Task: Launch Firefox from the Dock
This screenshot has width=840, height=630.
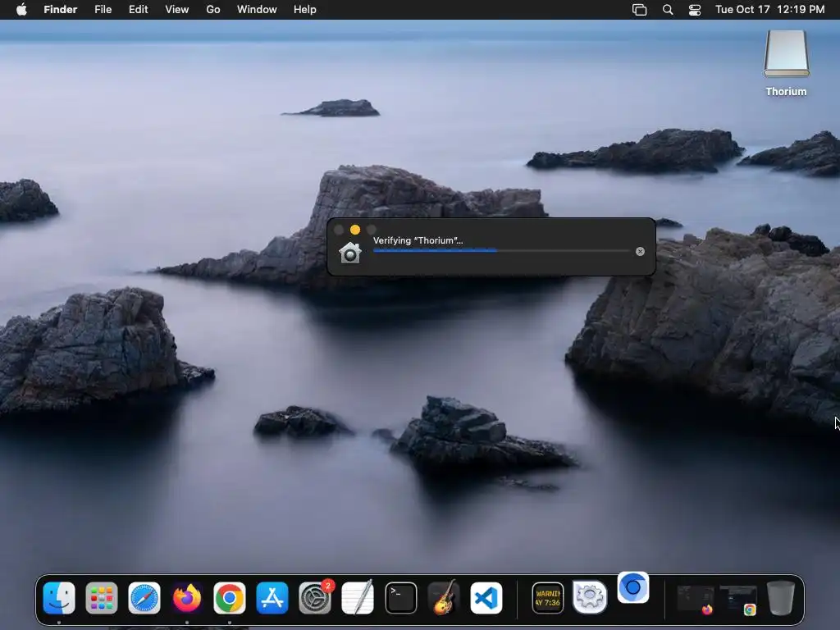Action: [187, 598]
